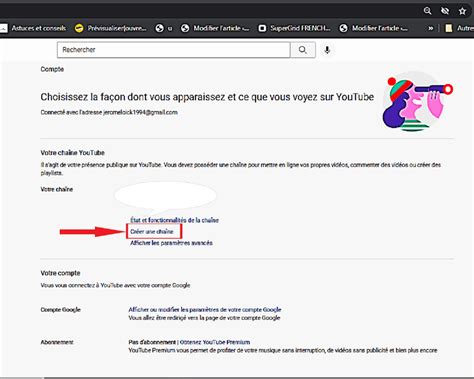Bookmark this page with the star icon
The height and width of the screenshot is (379, 474).
(462, 11)
